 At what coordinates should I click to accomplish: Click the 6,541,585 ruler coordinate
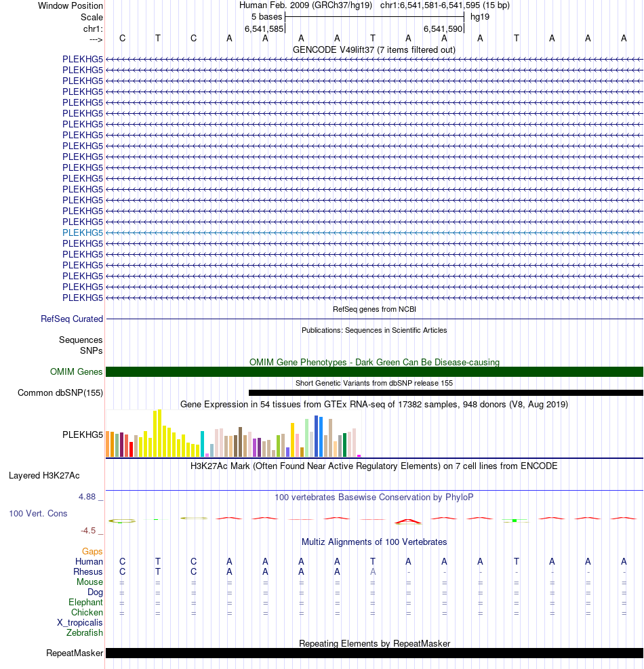tap(264, 29)
